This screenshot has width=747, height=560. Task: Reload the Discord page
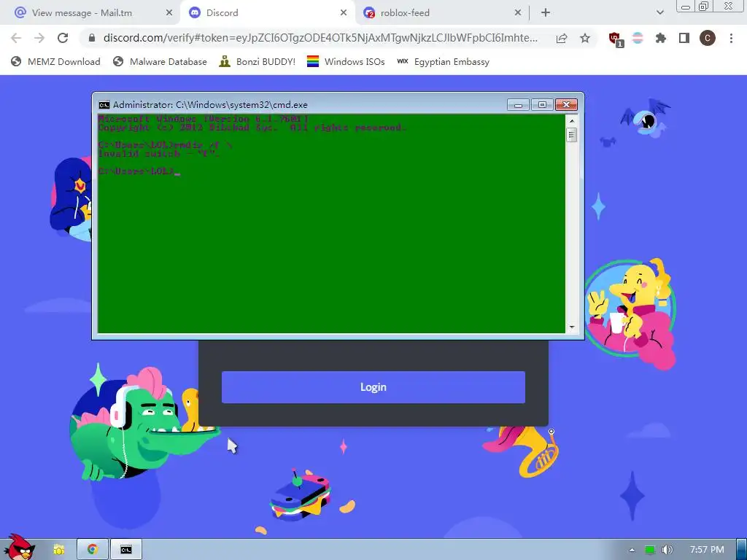pyautogui.click(x=63, y=38)
